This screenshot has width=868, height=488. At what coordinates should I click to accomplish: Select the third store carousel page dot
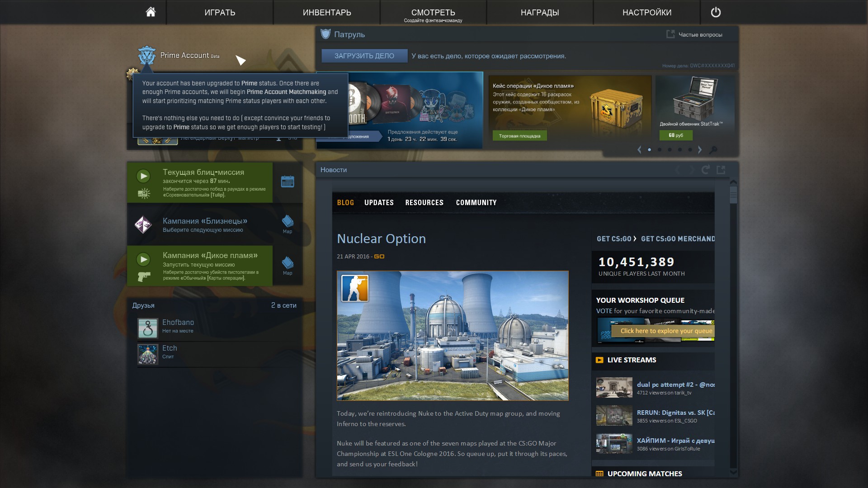670,150
